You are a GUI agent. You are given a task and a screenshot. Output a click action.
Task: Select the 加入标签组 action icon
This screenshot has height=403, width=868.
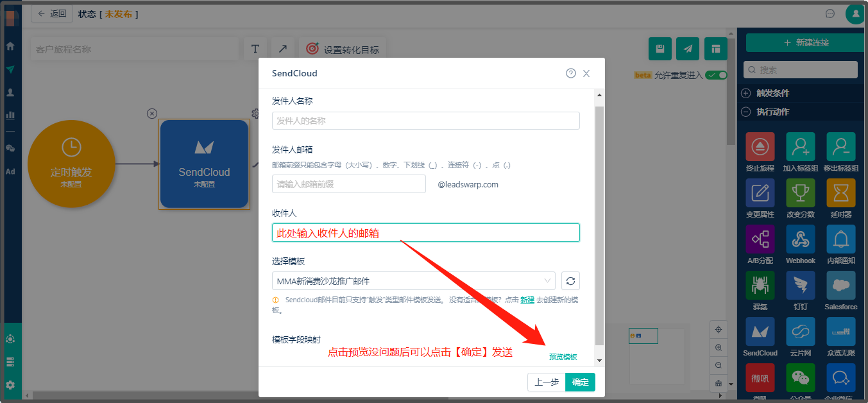pyautogui.click(x=801, y=147)
